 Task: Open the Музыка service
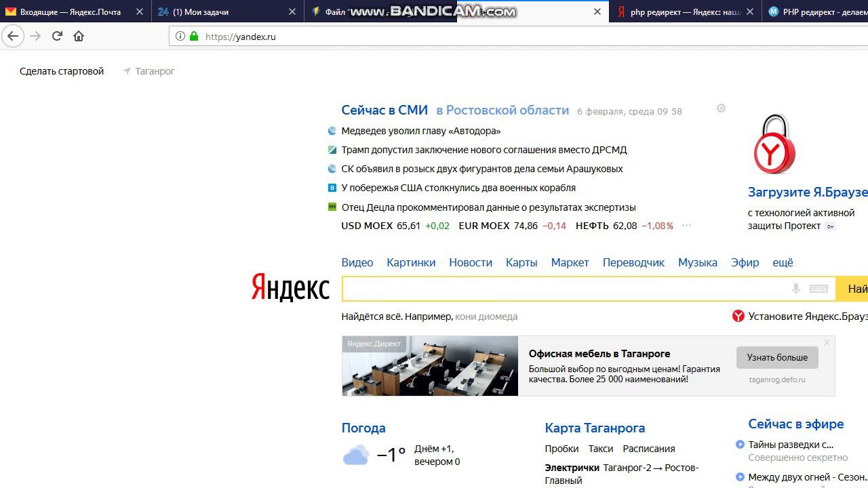point(698,262)
